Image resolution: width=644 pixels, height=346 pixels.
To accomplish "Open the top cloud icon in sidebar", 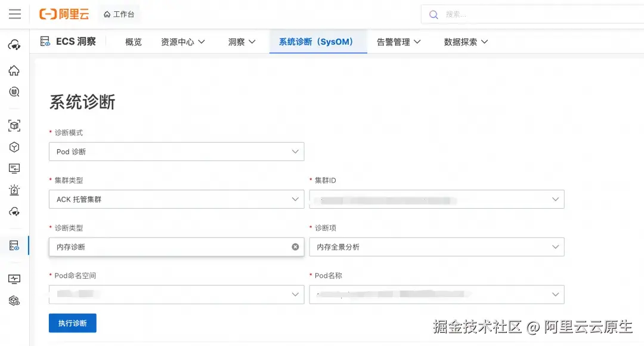I will (x=14, y=45).
